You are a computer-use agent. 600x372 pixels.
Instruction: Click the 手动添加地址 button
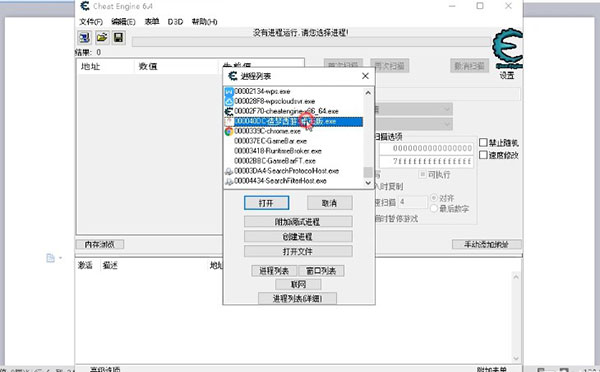(486, 245)
